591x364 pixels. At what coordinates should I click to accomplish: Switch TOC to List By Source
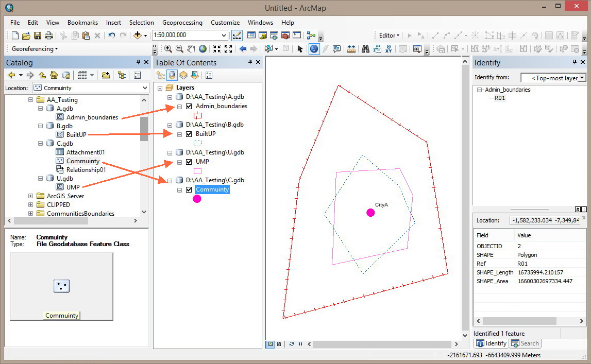172,75
